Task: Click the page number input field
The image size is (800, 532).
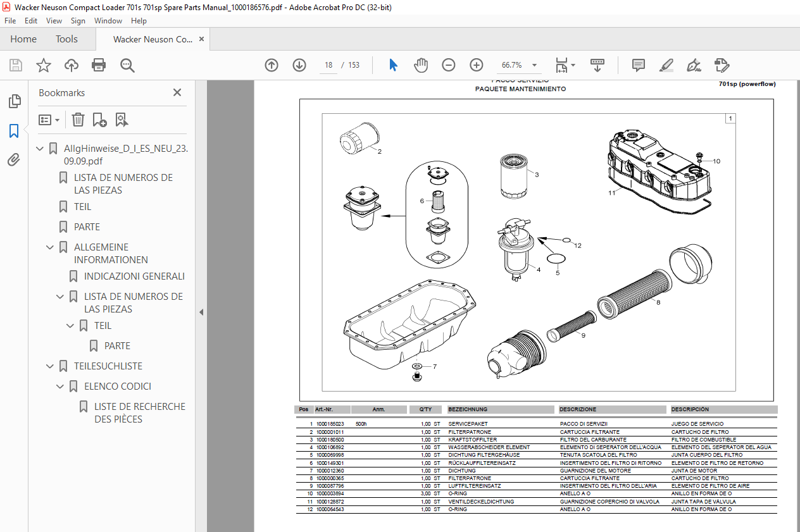Action: pos(328,65)
